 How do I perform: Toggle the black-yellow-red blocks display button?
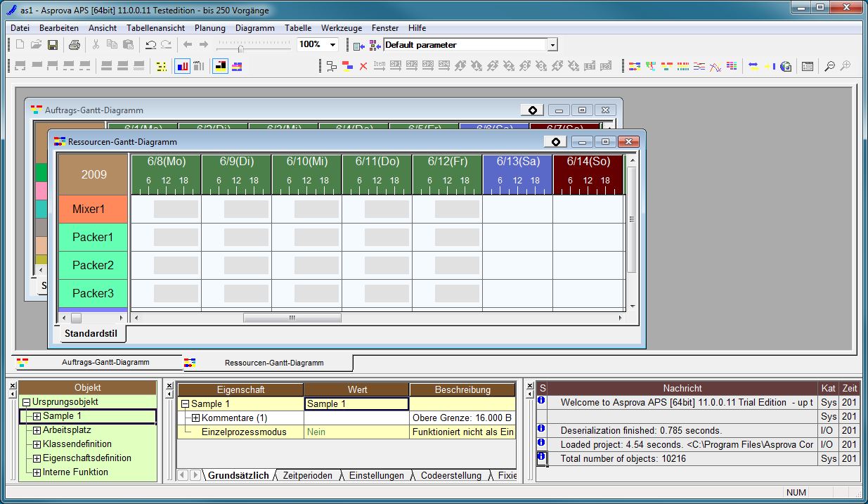220,66
